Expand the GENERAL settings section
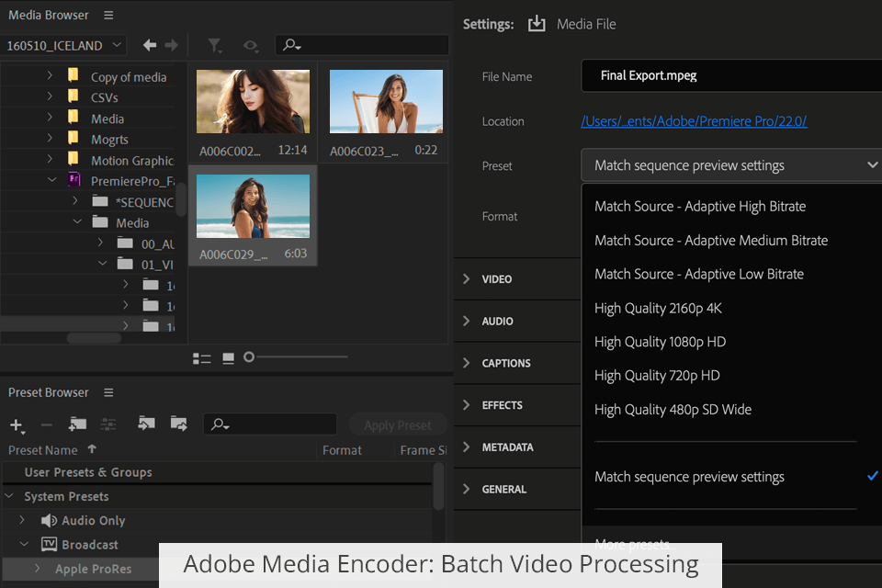This screenshot has height=588, width=882. (466, 489)
